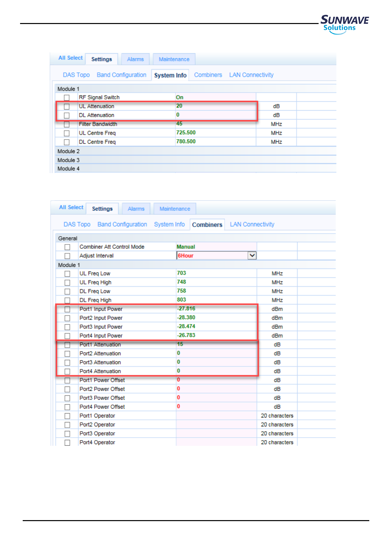This screenshot has height=554, width=392.
Task: Open LAN Connectivity in lower panel
Action: point(252,224)
